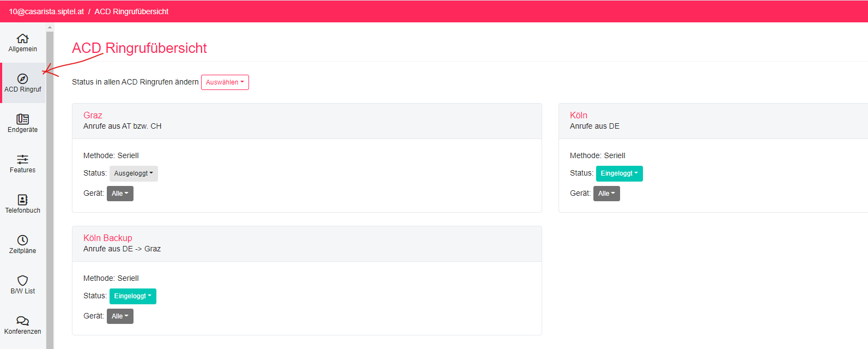Click the sidebar scrollbar up arrow
This screenshot has height=349, width=868.
[50, 27]
